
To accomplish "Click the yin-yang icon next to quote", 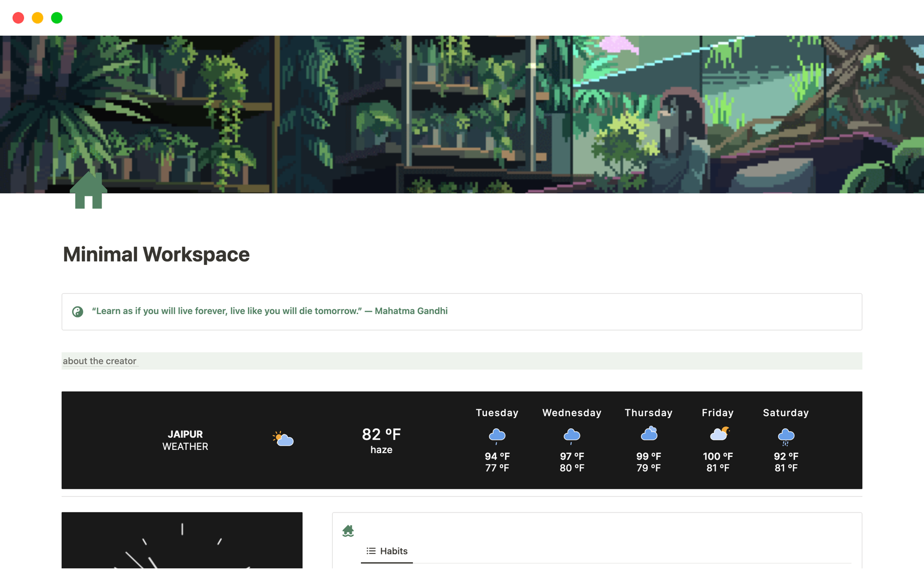I will point(77,310).
